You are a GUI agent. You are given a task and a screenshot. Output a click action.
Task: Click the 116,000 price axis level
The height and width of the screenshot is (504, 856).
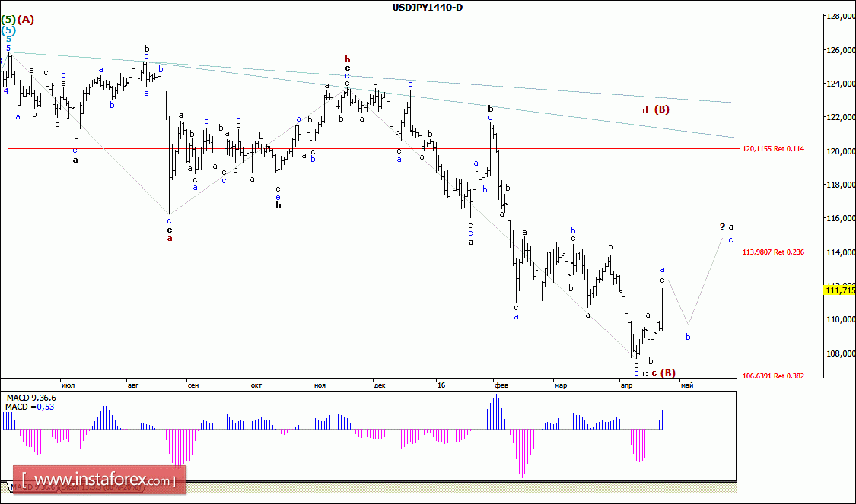(x=842, y=218)
